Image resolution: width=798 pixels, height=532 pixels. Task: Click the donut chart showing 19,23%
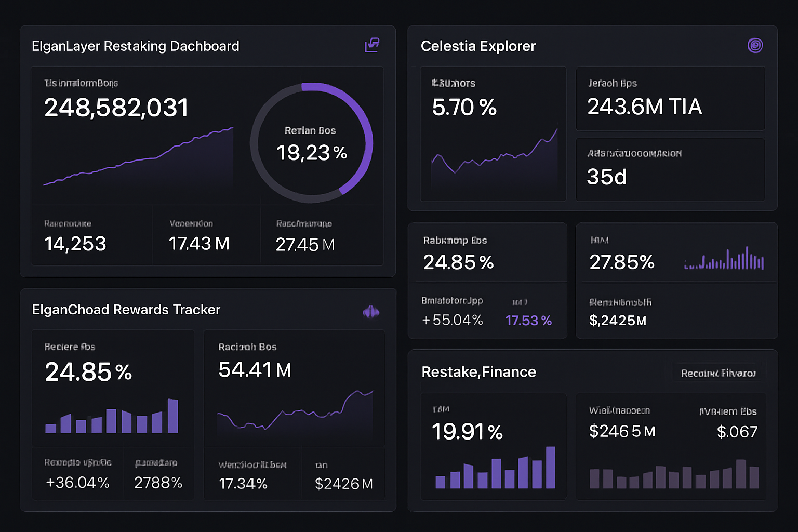pos(312,140)
